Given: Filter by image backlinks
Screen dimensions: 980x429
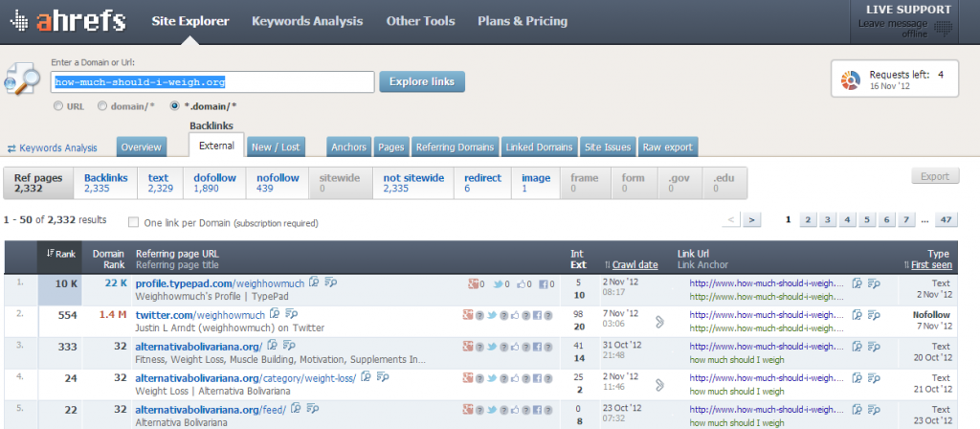Looking at the screenshot, I should pyautogui.click(x=536, y=183).
